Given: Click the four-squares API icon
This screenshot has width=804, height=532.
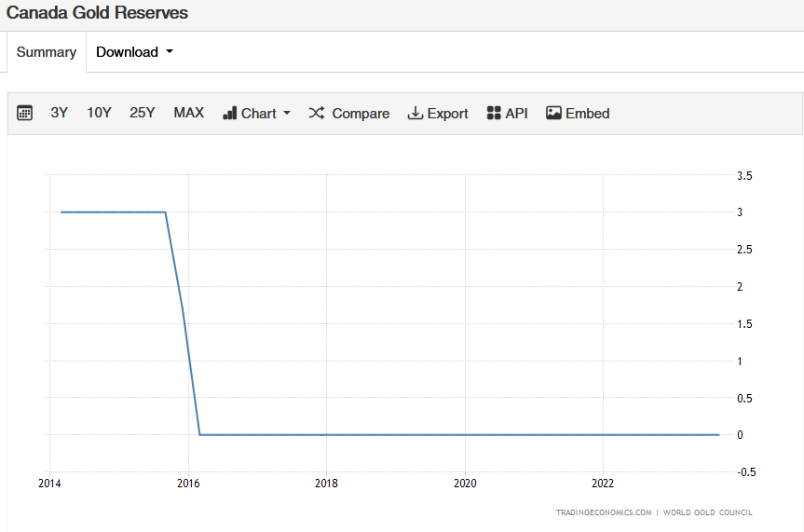Looking at the screenshot, I should tap(494, 113).
